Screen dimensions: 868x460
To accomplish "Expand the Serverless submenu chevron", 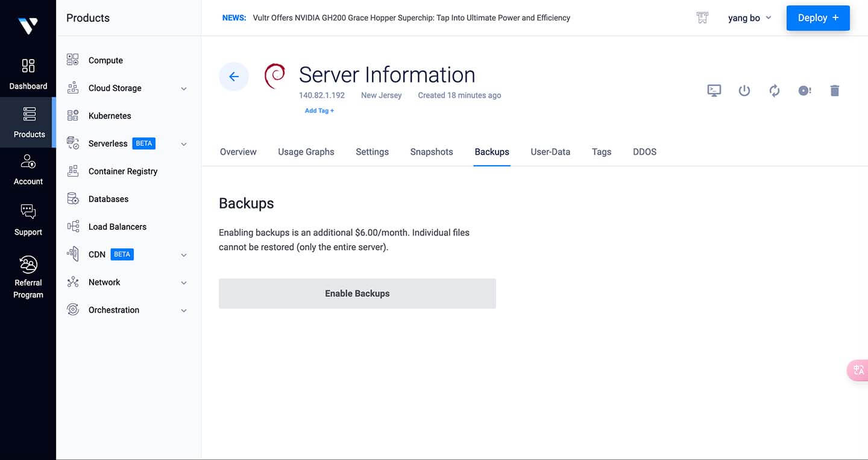I will [x=184, y=144].
